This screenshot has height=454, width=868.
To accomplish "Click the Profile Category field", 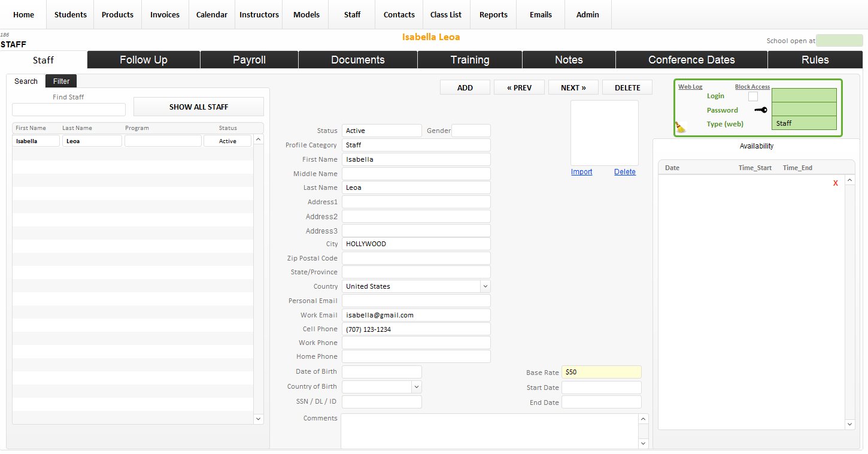I will [416, 145].
